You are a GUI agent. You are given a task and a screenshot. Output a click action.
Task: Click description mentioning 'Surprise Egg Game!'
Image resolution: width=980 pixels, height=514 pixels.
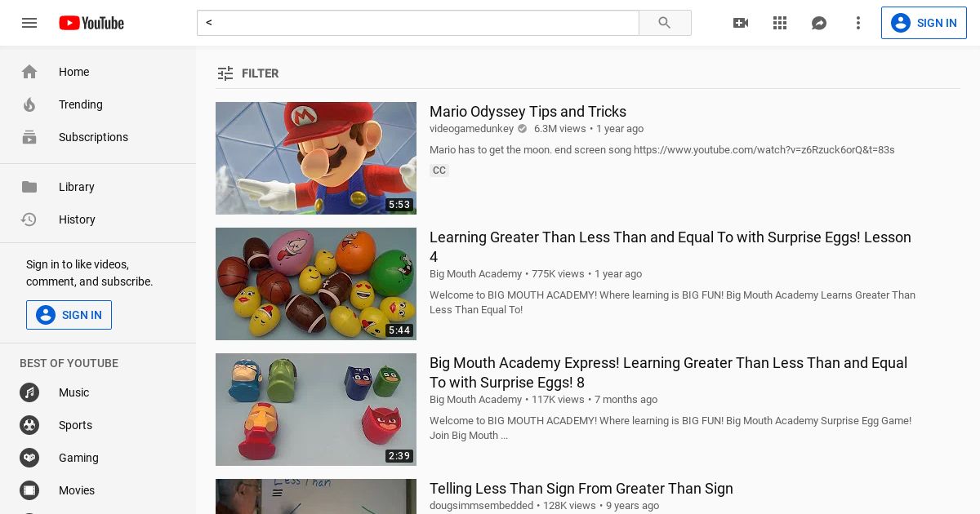[x=670, y=428]
